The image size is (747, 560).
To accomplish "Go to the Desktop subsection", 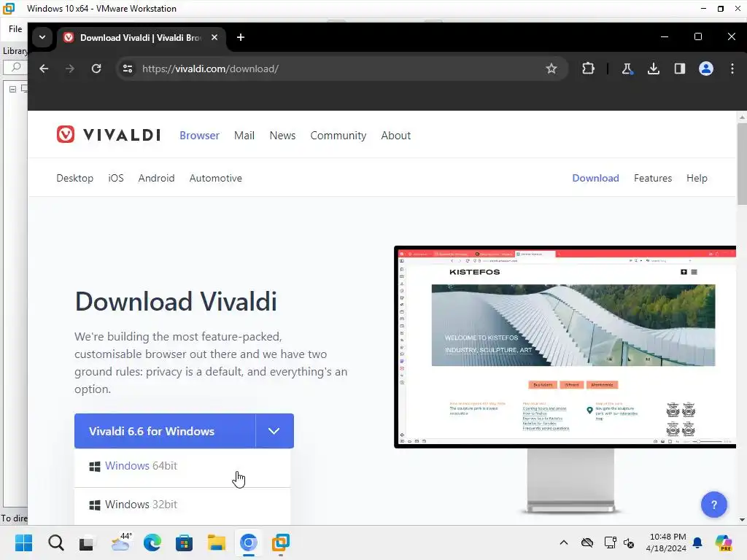I will (x=75, y=178).
